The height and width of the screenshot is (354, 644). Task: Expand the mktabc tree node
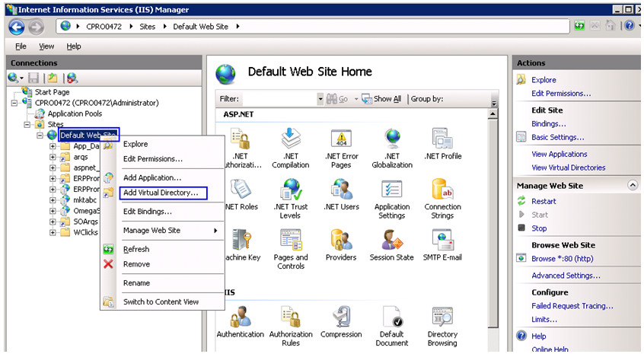tap(53, 200)
